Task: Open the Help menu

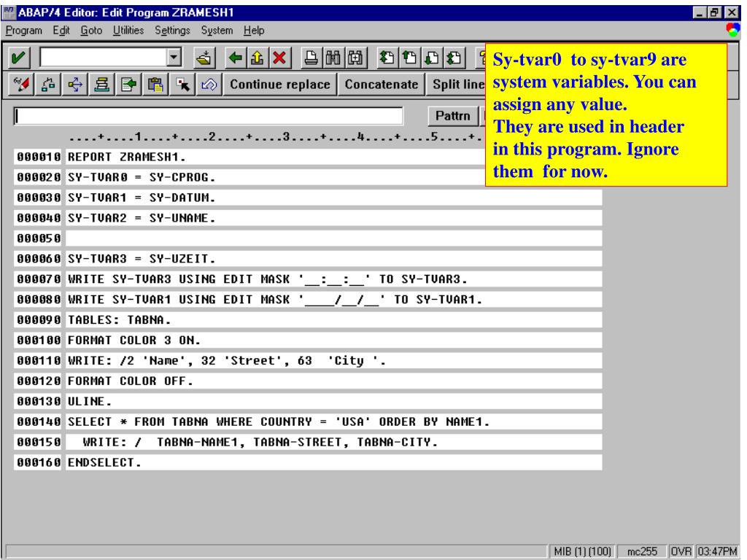Action: 254,31
